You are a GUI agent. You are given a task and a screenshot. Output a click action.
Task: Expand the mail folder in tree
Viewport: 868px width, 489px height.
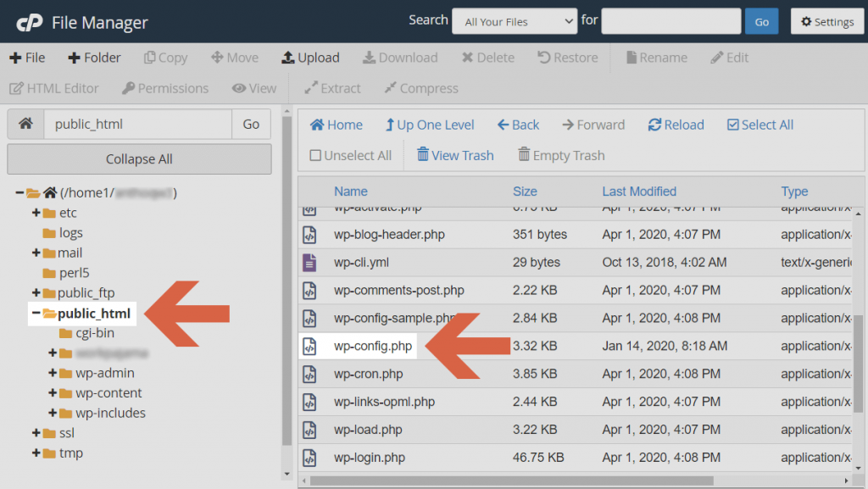click(x=36, y=253)
